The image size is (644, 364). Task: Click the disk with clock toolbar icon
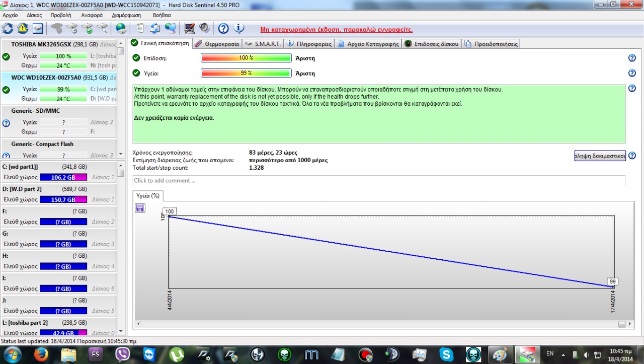click(72, 28)
